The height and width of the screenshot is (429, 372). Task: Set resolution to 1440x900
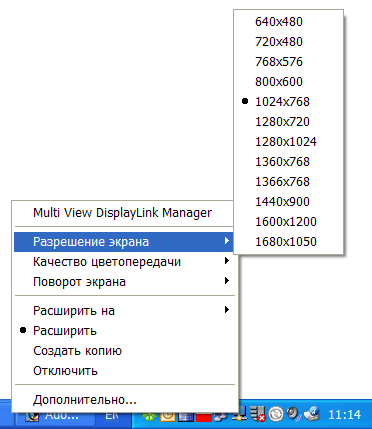pos(288,202)
